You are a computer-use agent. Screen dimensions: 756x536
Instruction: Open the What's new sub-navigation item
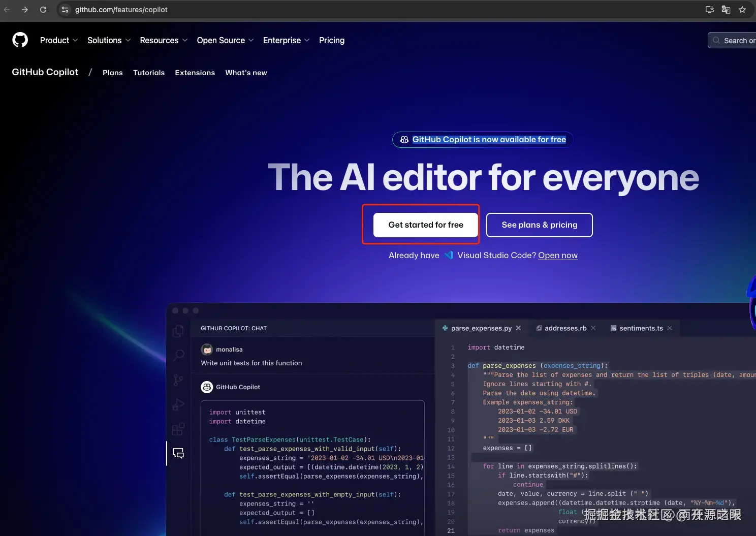tap(246, 73)
